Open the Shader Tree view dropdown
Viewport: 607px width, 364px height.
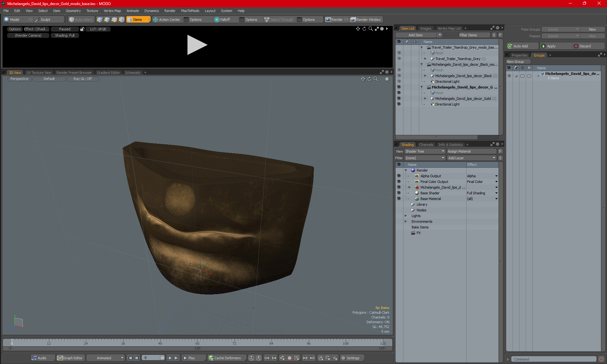(425, 151)
